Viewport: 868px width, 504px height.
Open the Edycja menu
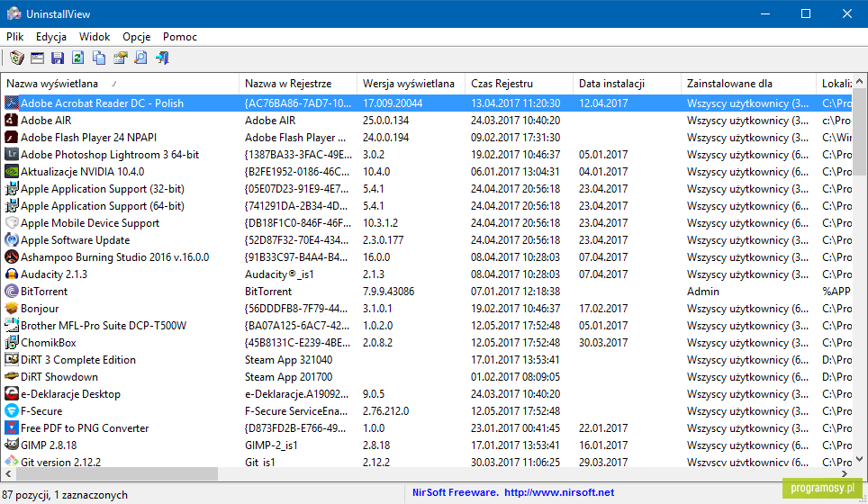(x=51, y=37)
